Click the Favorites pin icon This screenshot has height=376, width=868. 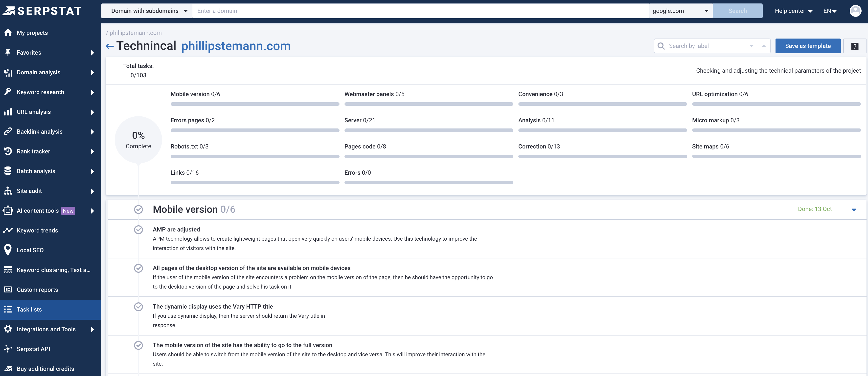tap(8, 53)
